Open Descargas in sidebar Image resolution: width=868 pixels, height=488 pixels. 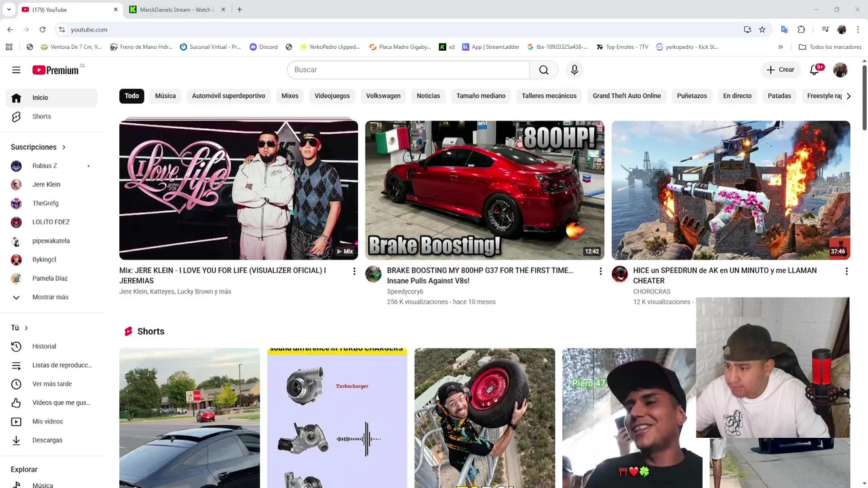(52, 441)
